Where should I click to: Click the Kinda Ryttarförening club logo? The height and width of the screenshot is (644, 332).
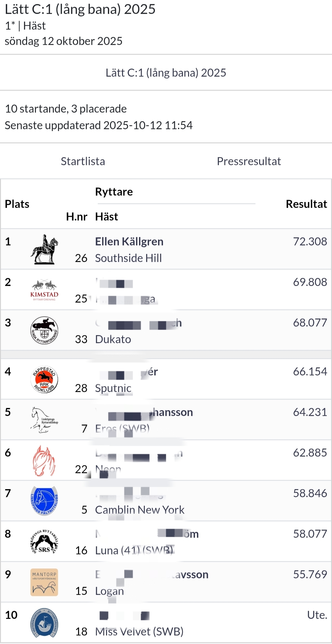point(44,330)
